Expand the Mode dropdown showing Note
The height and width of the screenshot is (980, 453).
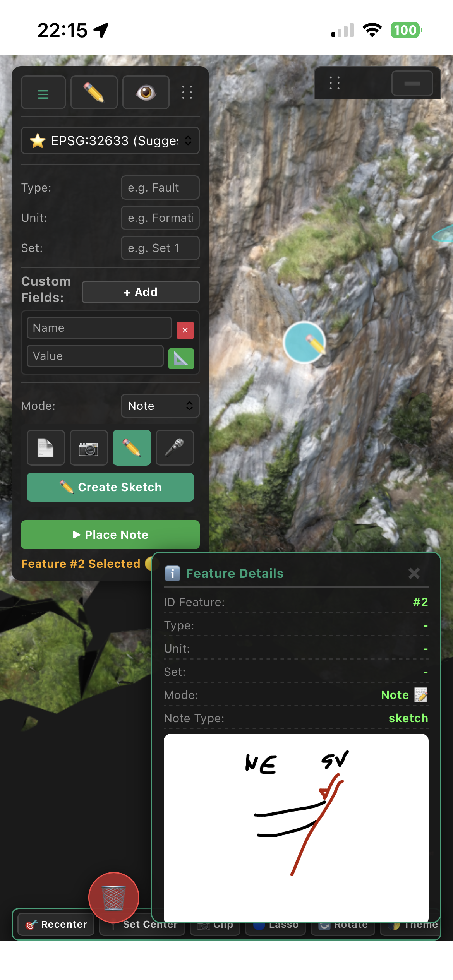(160, 406)
